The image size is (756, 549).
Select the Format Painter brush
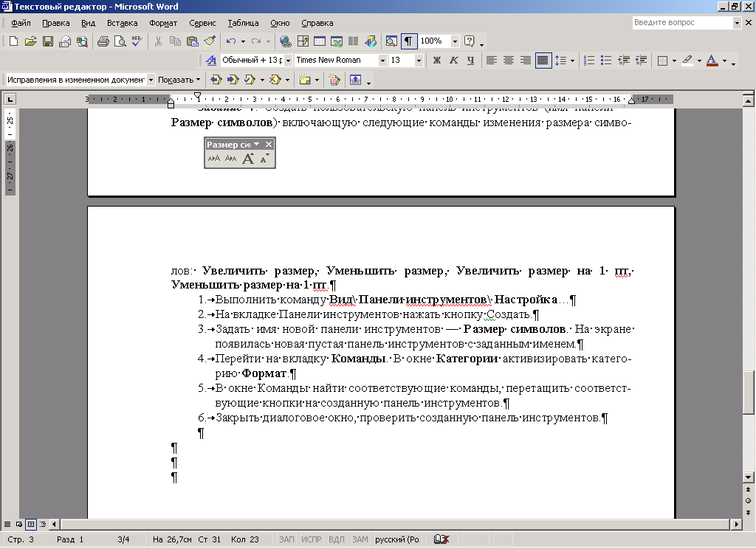[x=210, y=41]
